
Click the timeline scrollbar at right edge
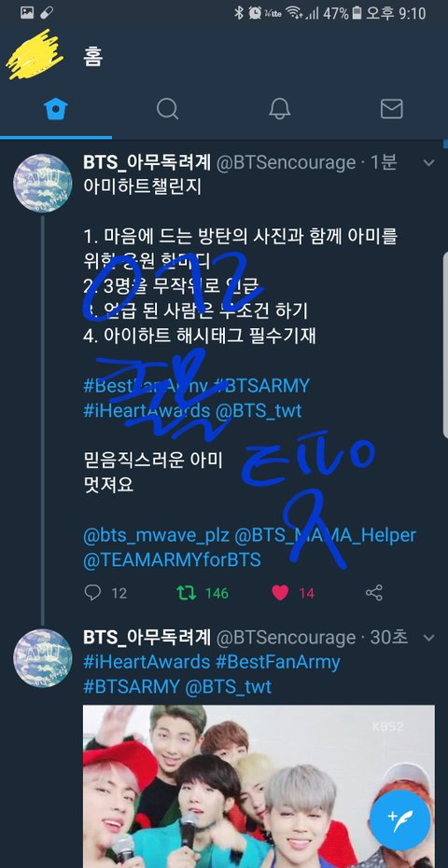coord(445,288)
